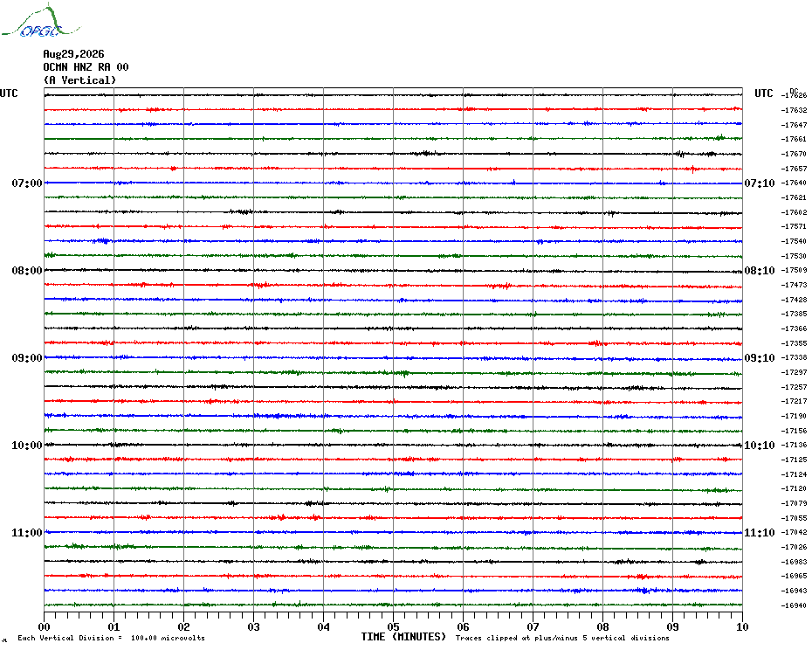Click the 09:10 end-time label

(760, 358)
